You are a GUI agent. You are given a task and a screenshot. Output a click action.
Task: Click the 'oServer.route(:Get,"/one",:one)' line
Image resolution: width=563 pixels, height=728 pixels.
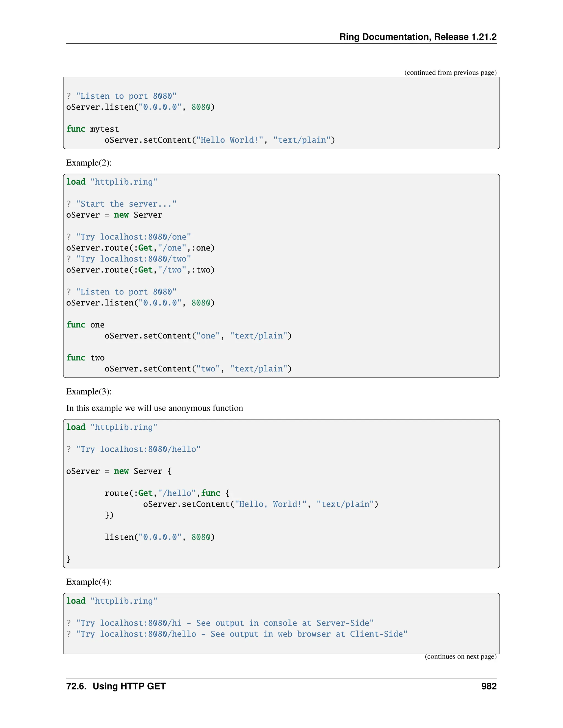coord(140,248)
